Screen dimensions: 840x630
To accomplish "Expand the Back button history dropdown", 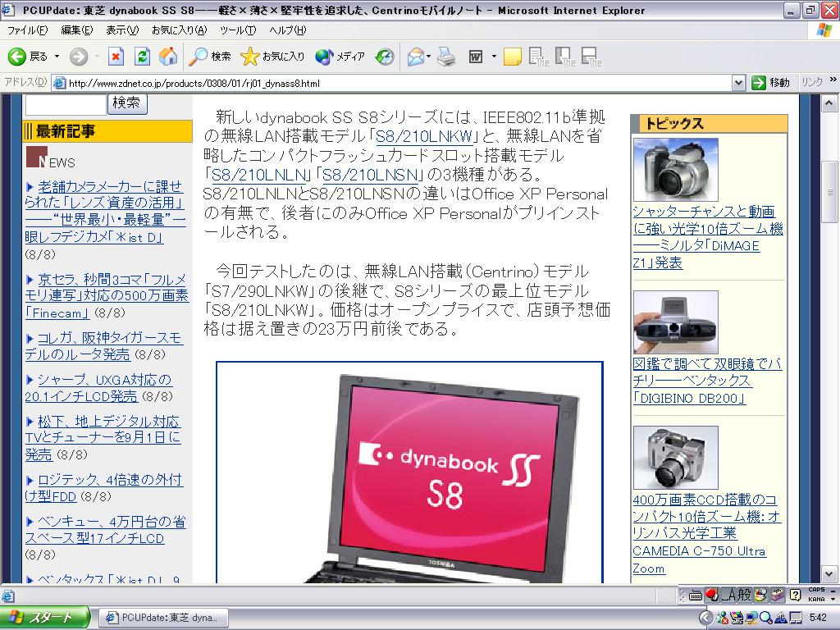I will [57, 57].
